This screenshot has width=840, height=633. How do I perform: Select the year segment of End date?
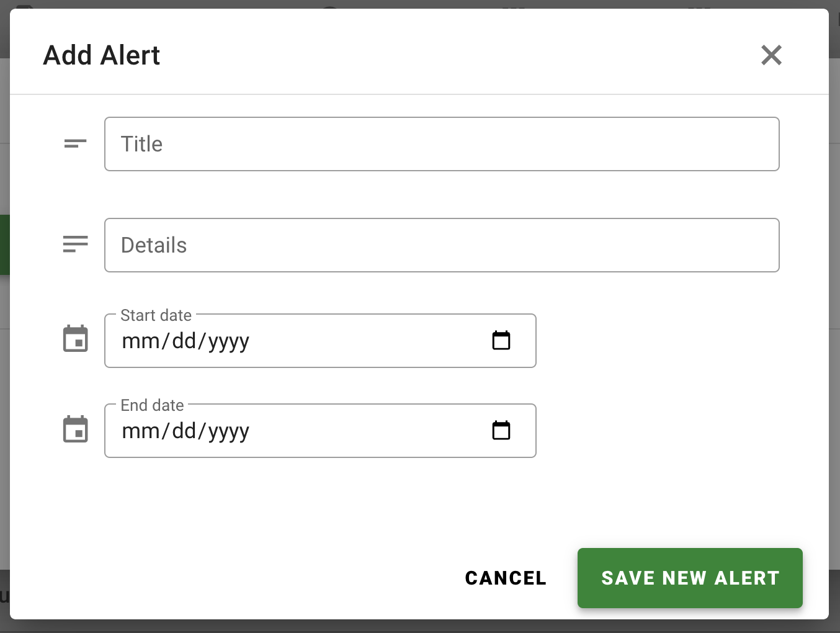pos(228,431)
